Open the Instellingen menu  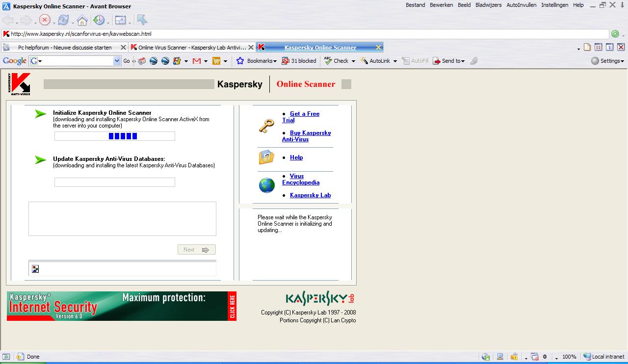tap(555, 5)
